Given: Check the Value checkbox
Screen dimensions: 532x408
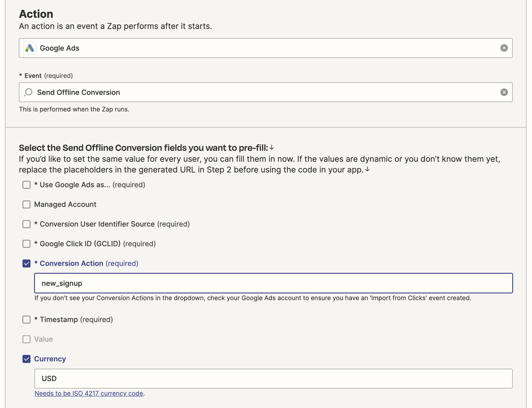Looking at the screenshot, I should point(26,339).
